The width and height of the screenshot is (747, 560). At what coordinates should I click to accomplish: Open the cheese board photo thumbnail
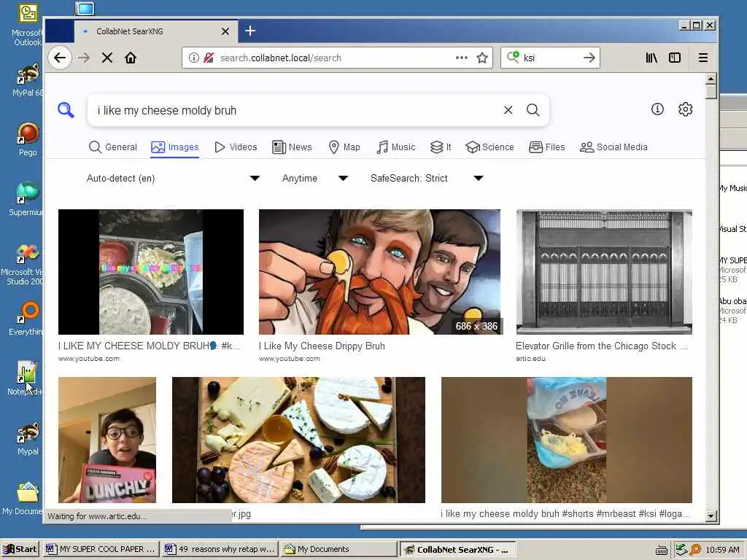click(298, 440)
